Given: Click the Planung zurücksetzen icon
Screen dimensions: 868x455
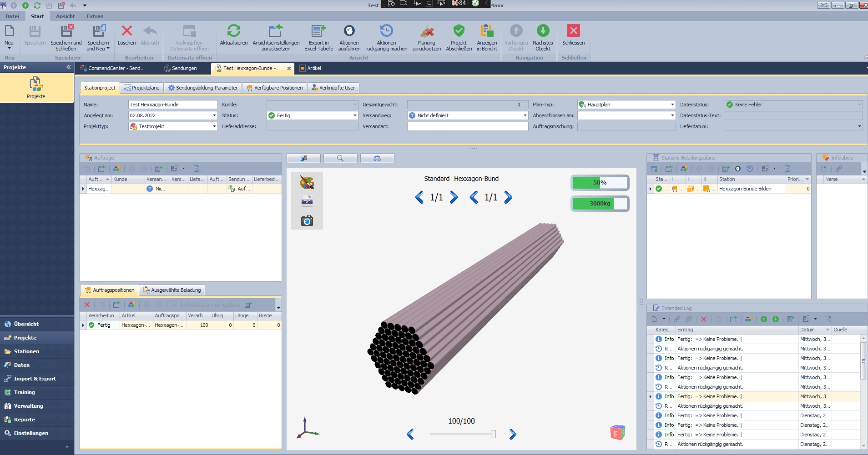Looking at the screenshot, I should click(427, 31).
